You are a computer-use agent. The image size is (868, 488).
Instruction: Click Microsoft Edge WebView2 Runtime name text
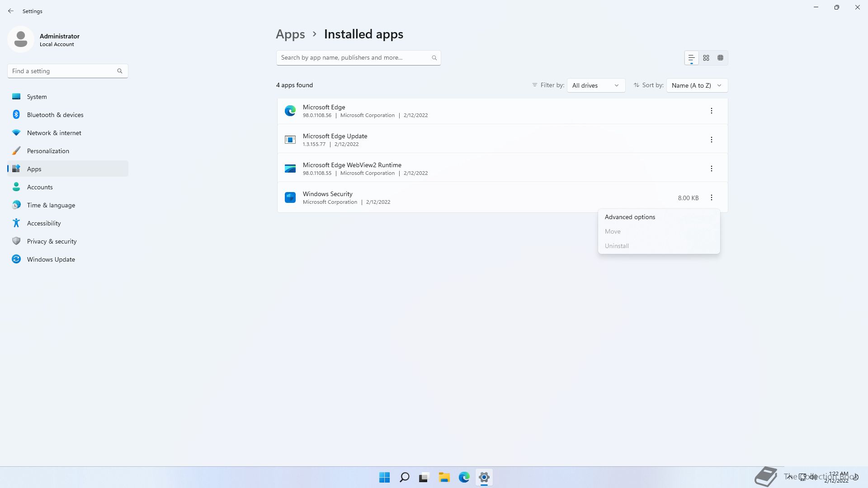pyautogui.click(x=352, y=165)
